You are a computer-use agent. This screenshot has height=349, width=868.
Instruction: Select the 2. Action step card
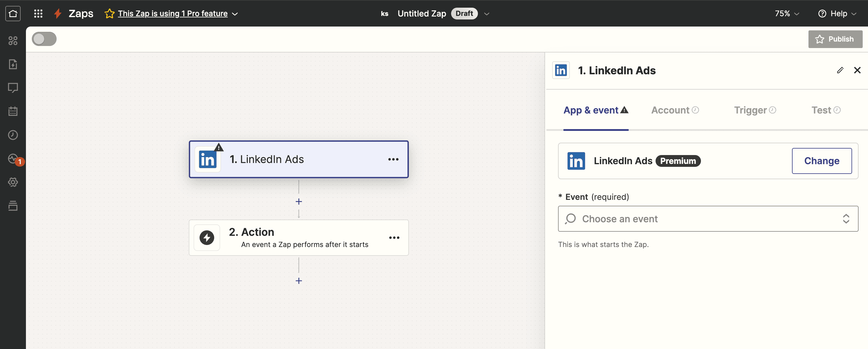(298, 238)
